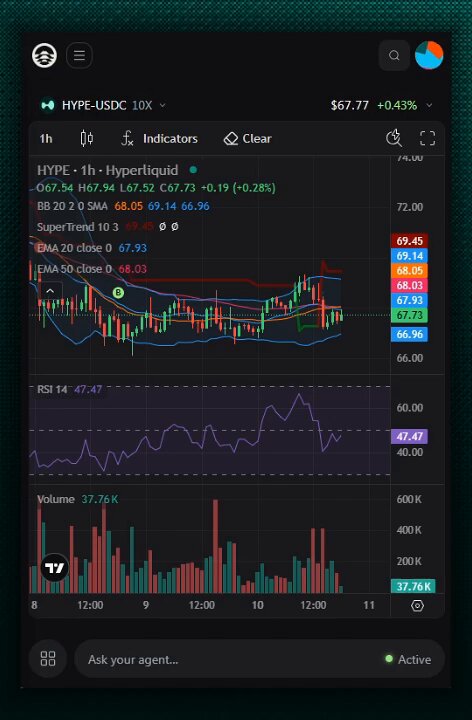
Task: Click the 67.73 current price label
Action: tap(409, 315)
